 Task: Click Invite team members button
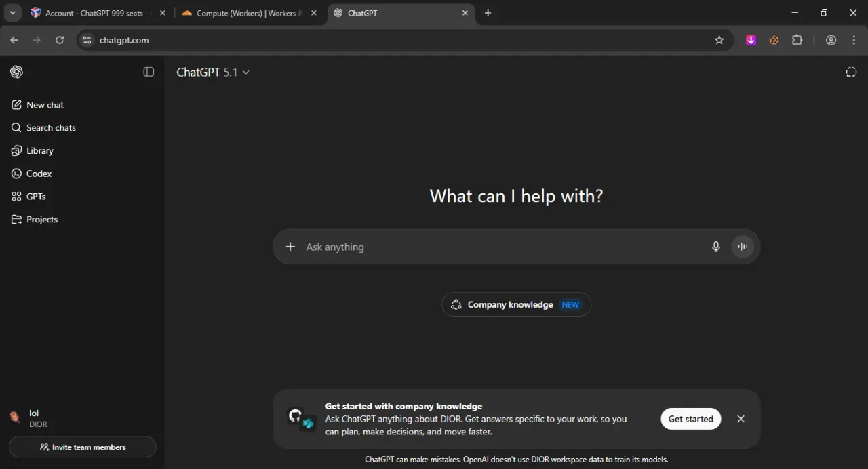pos(82,447)
